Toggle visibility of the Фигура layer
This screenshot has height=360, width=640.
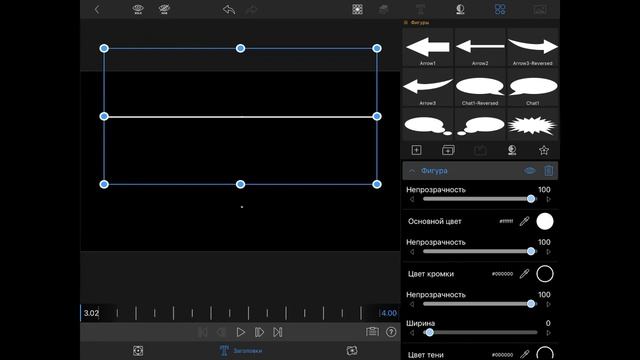coord(529,171)
